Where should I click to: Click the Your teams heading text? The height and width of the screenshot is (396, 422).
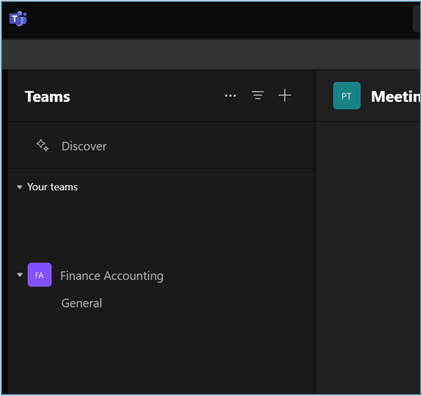click(52, 187)
